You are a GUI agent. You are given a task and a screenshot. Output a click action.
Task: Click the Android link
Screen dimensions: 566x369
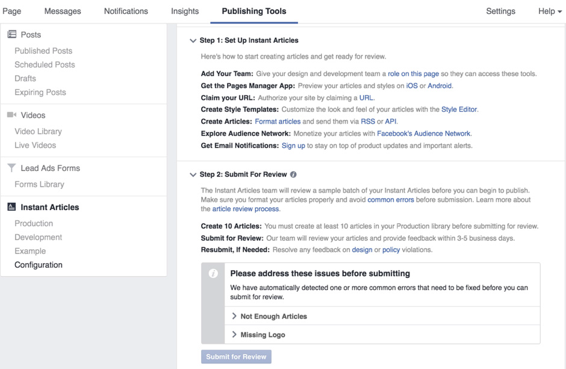click(x=439, y=86)
